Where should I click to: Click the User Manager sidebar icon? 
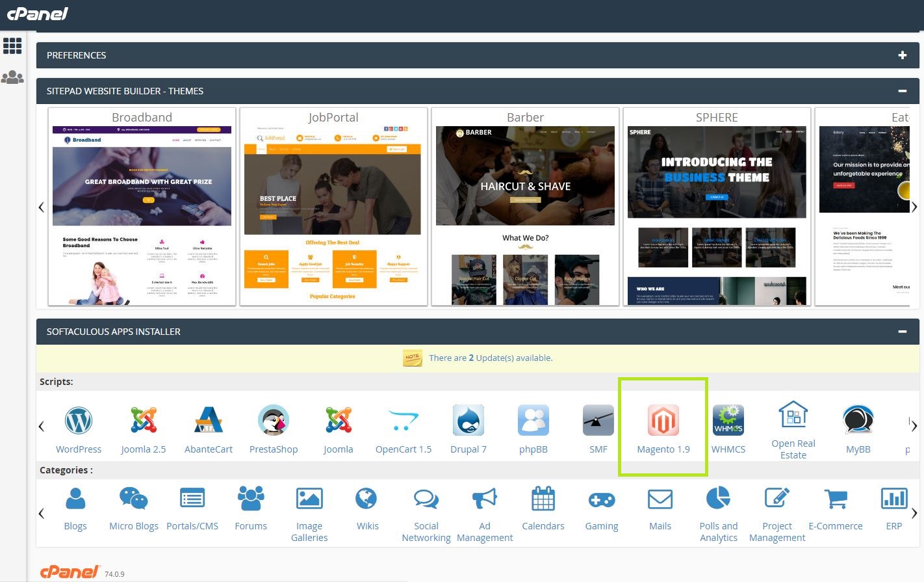(12, 77)
